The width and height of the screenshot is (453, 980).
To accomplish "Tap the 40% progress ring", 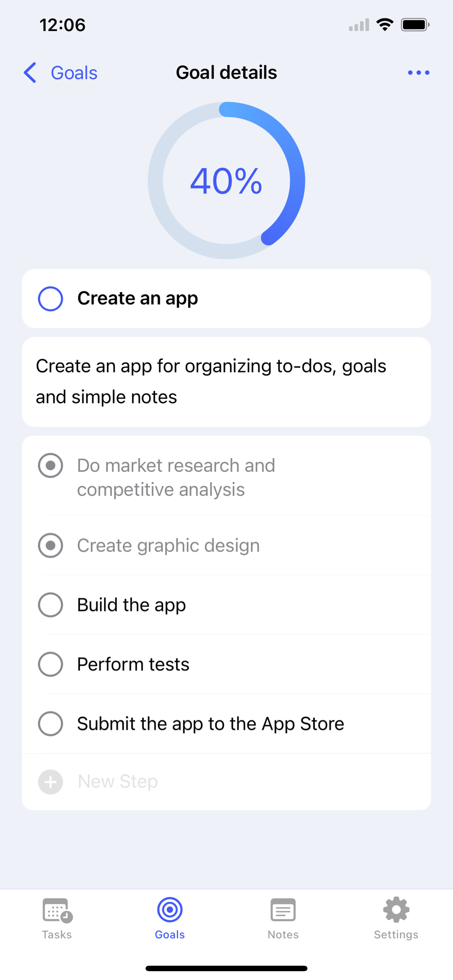I will point(226,180).
